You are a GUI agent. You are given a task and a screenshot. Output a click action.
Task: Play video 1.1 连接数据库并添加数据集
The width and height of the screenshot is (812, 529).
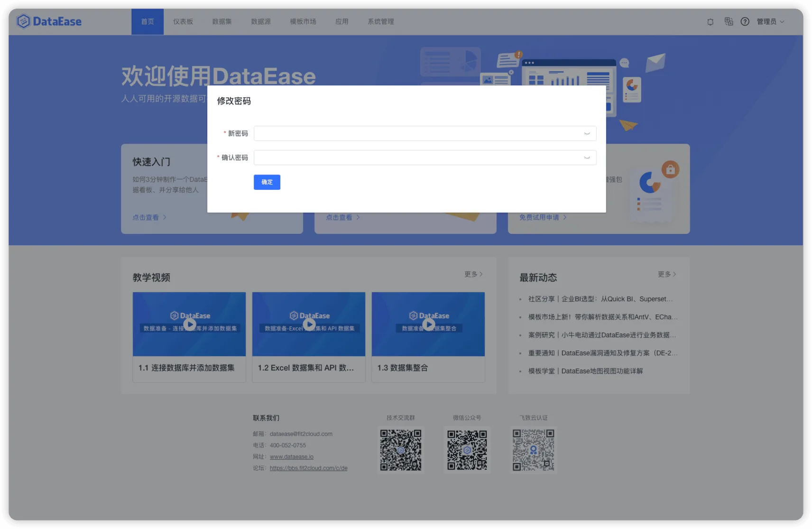click(190, 325)
